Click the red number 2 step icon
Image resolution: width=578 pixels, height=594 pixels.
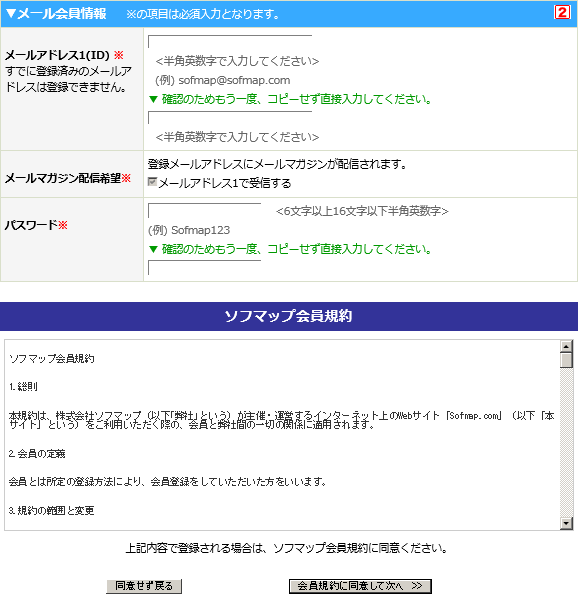pos(562,13)
